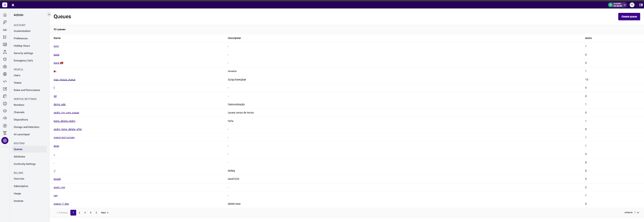Click the Admin gear icon in the sidebar
Image resolution: width=644 pixels, height=222 pixels.
coord(5,140)
